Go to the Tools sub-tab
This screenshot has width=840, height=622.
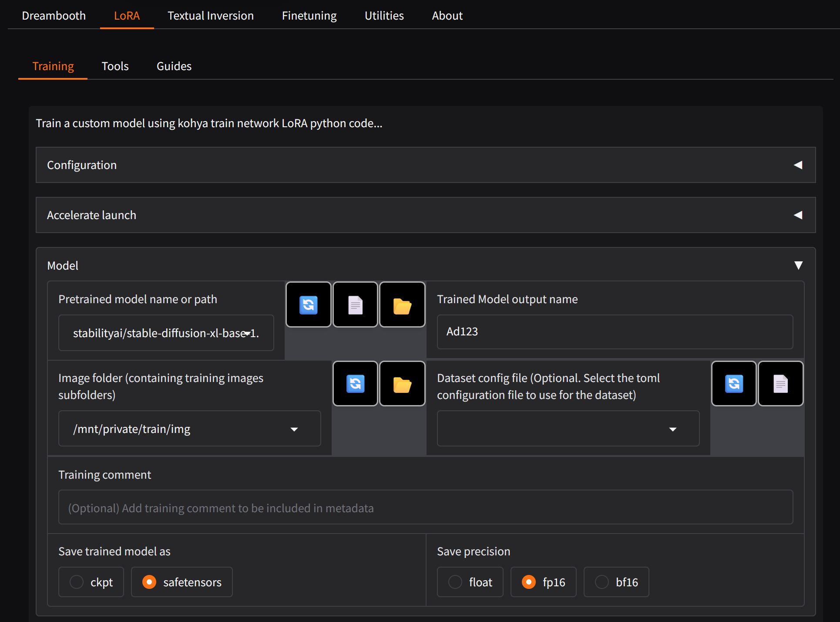point(115,66)
